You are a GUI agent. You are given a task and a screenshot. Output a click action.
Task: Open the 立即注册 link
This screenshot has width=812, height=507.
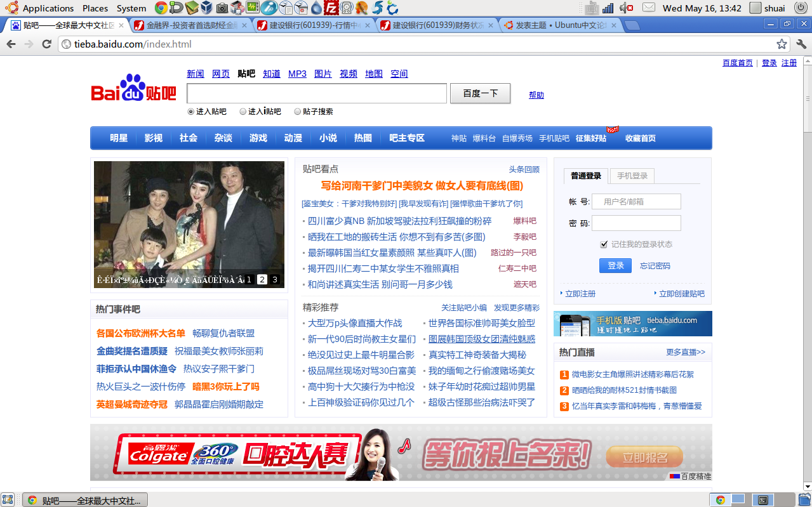coord(580,294)
